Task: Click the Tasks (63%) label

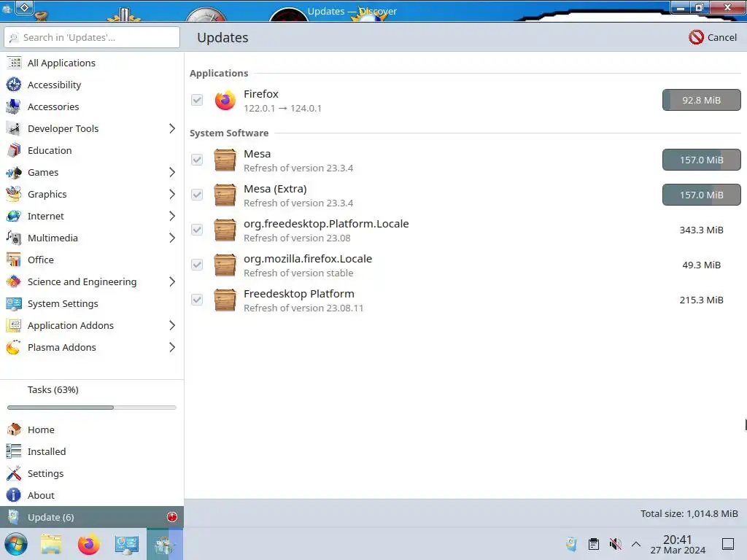Action: click(x=53, y=389)
